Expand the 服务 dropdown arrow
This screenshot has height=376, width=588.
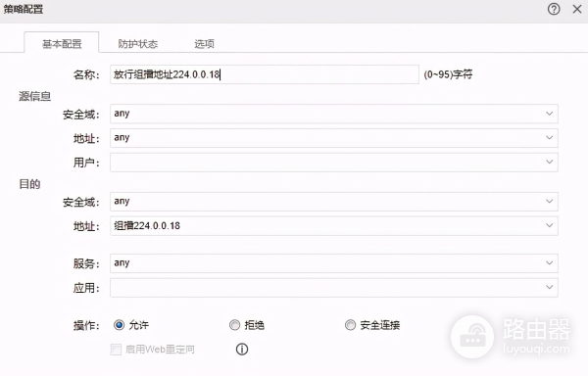click(549, 263)
